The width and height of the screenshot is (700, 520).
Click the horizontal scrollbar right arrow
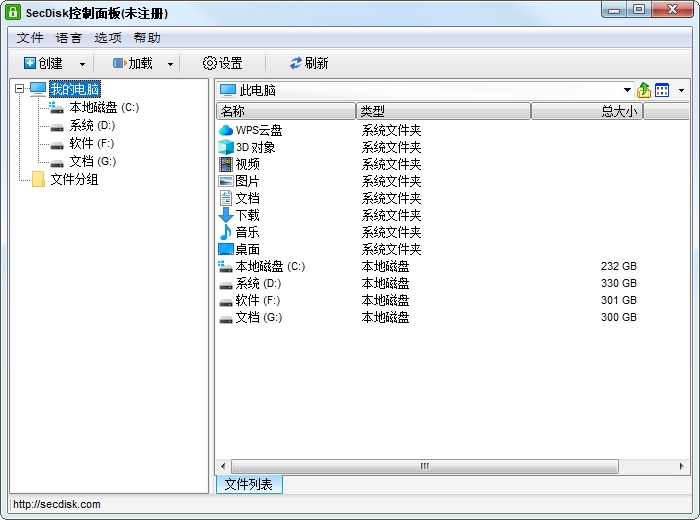681,466
